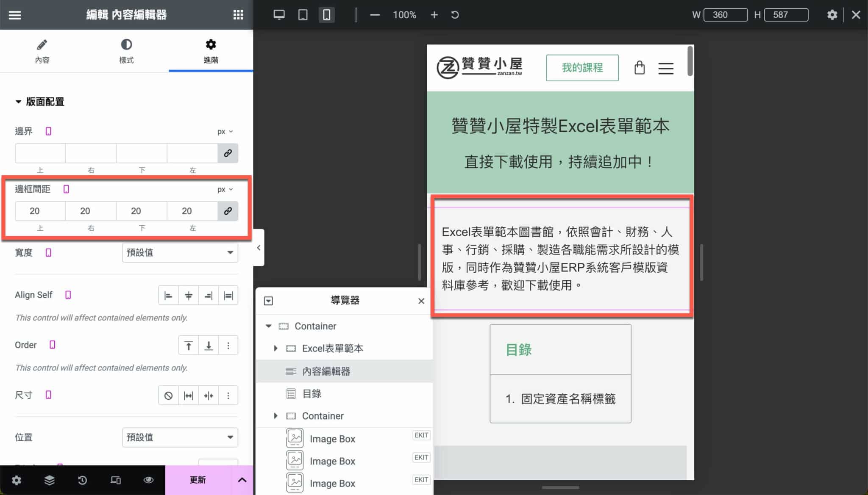868x495 pixels.
Task: Open the 寬度 dropdown
Action: click(x=180, y=252)
